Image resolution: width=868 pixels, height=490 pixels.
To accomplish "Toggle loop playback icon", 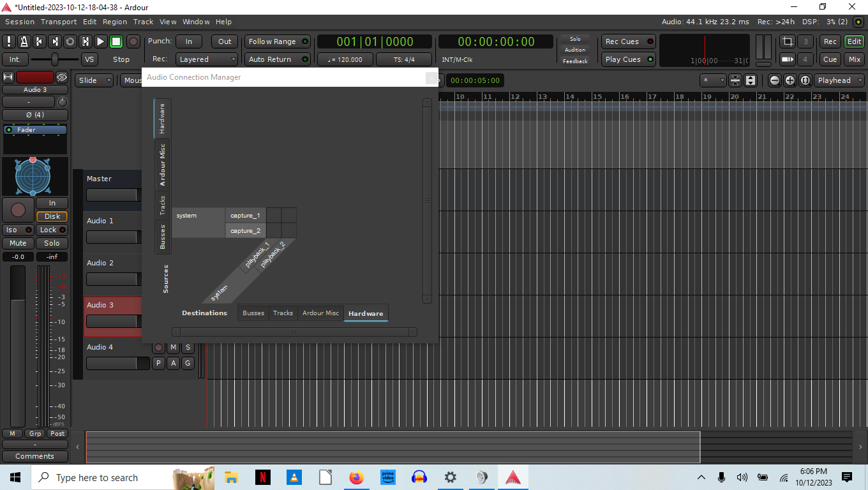I will coord(70,41).
